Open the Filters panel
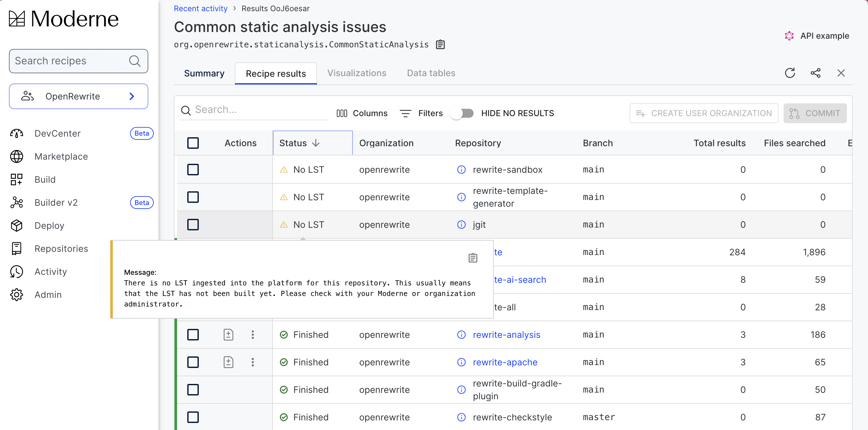This screenshot has height=430, width=868. point(421,113)
